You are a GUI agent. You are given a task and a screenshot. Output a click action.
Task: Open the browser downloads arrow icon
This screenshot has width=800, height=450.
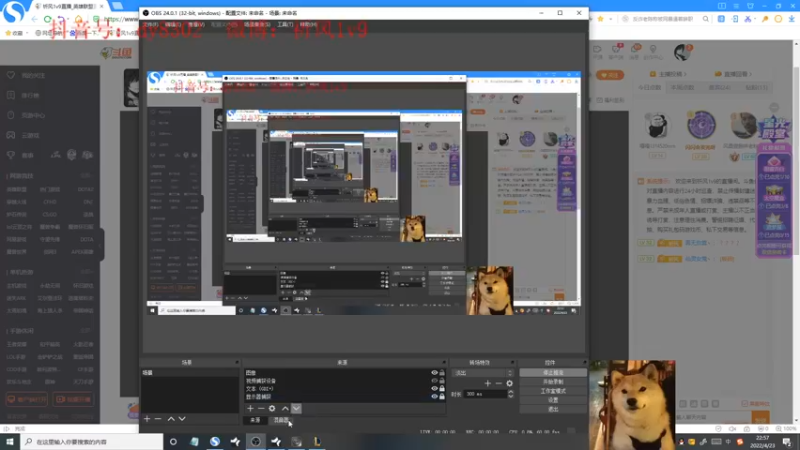(x=791, y=19)
